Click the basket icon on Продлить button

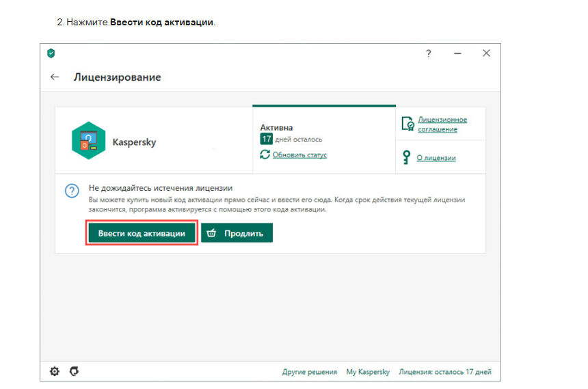coord(211,233)
